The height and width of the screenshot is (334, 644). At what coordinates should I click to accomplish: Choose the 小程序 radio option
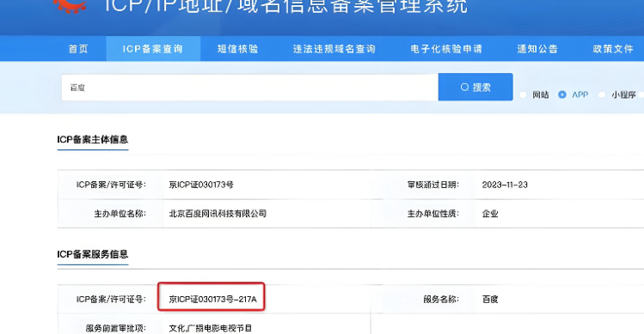(602, 94)
